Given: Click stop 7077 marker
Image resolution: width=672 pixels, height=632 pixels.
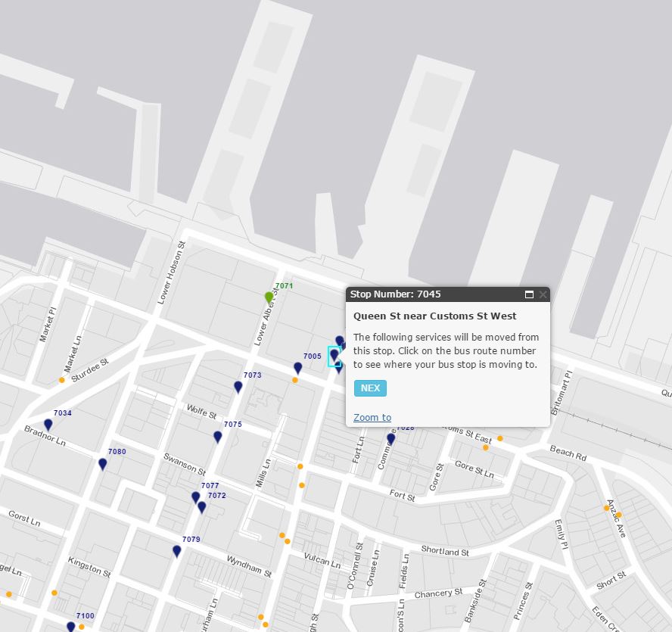Looking at the screenshot, I should click(x=196, y=497).
